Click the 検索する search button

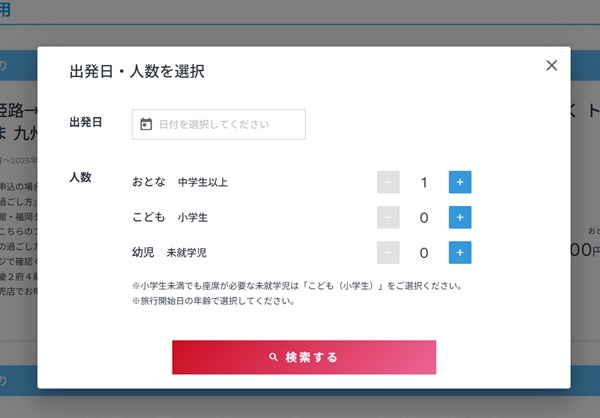point(304,357)
